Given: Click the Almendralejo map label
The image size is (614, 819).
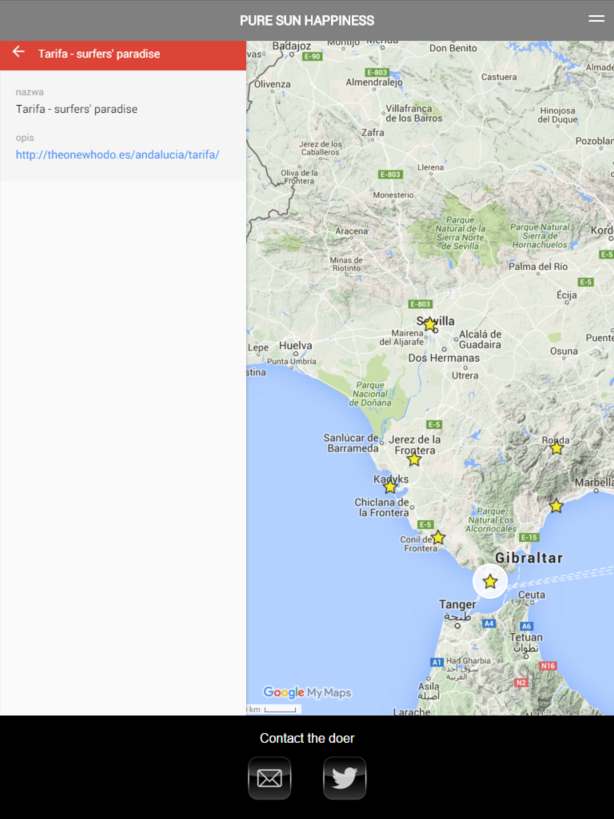Looking at the screenshot, I should tap(374, 82).
